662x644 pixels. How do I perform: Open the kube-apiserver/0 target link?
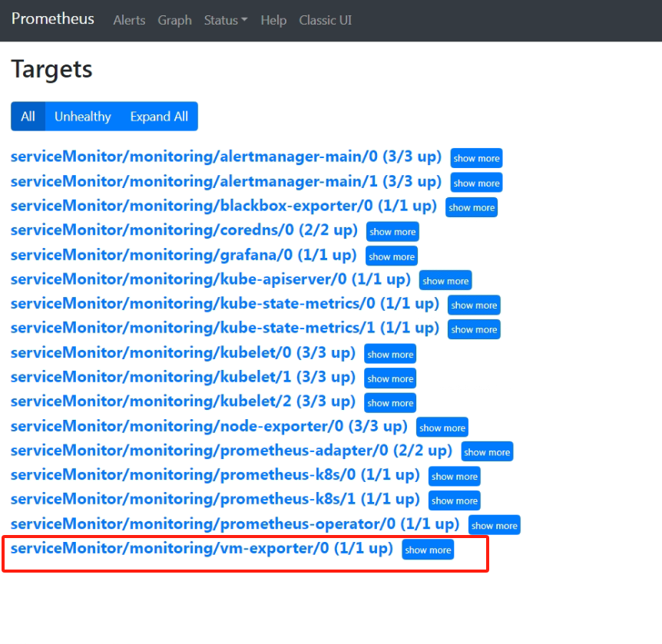(x=210, y=279)
